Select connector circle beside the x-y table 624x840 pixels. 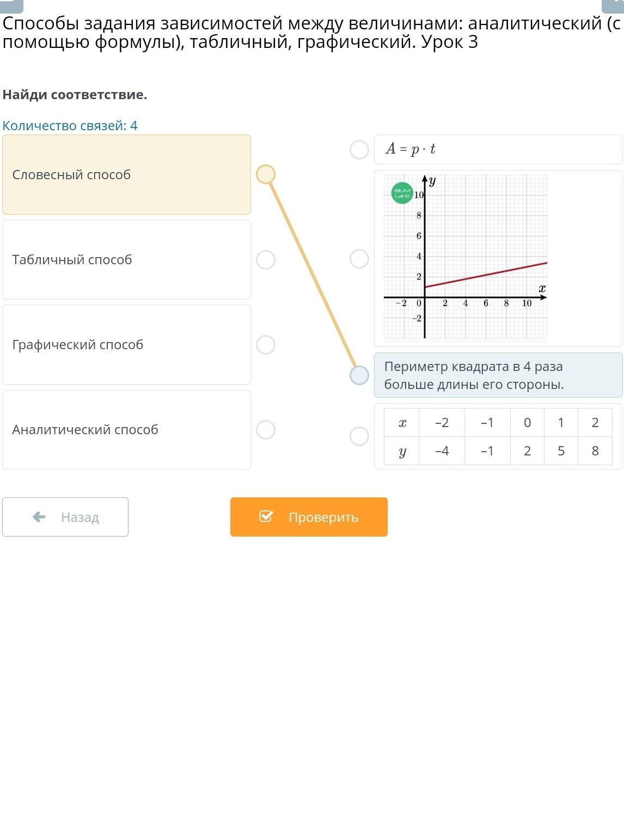coord(359,436)
